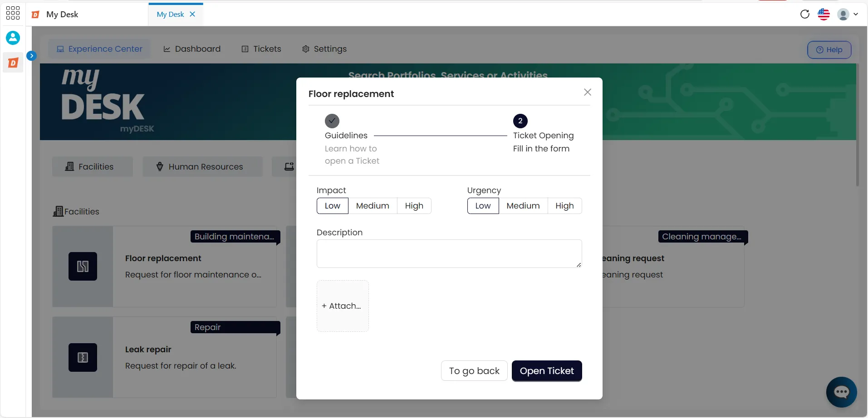Open language selector US flag icon
868x418 pixels.
point(824,14)
